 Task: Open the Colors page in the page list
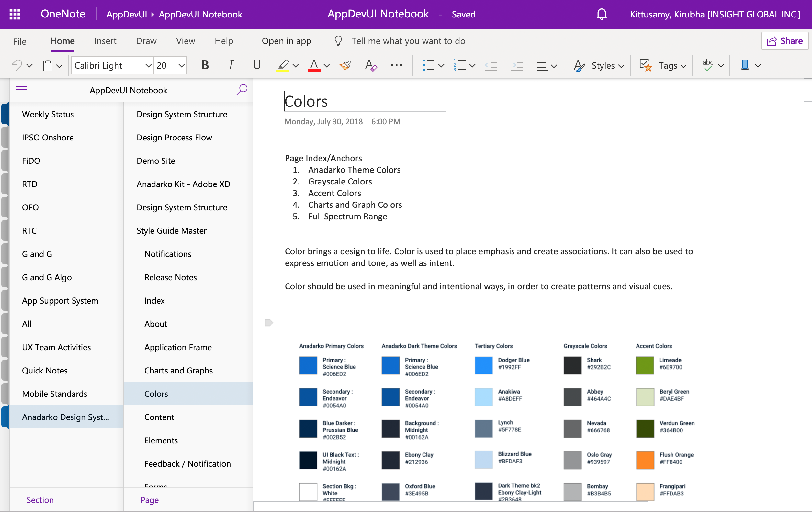click(156, 393)
